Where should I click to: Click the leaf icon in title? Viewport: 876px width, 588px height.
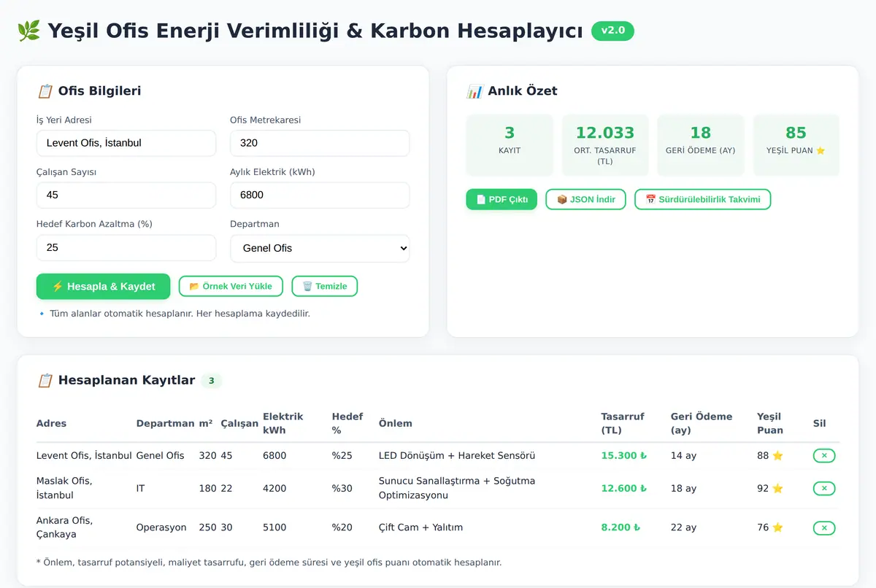point(29,31)
